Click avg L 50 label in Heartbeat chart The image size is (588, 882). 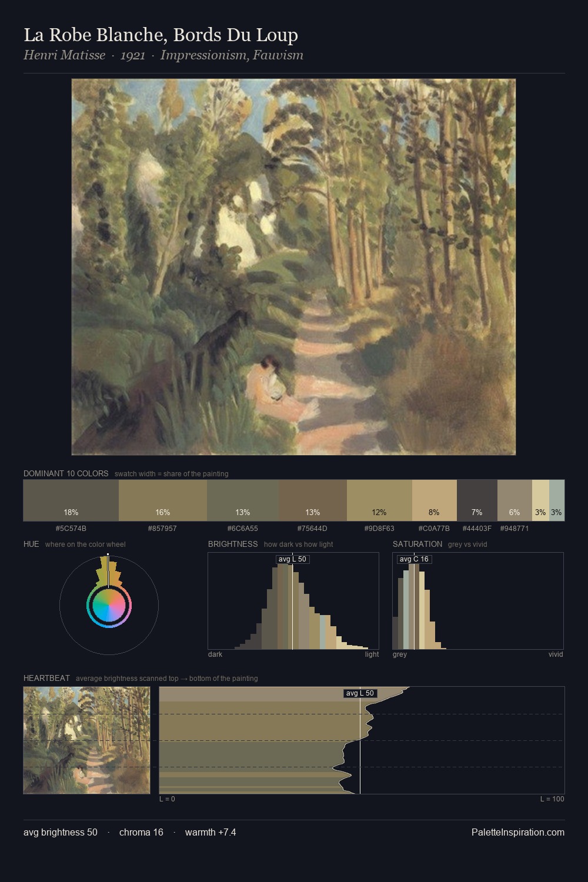[x=360, y=693]
